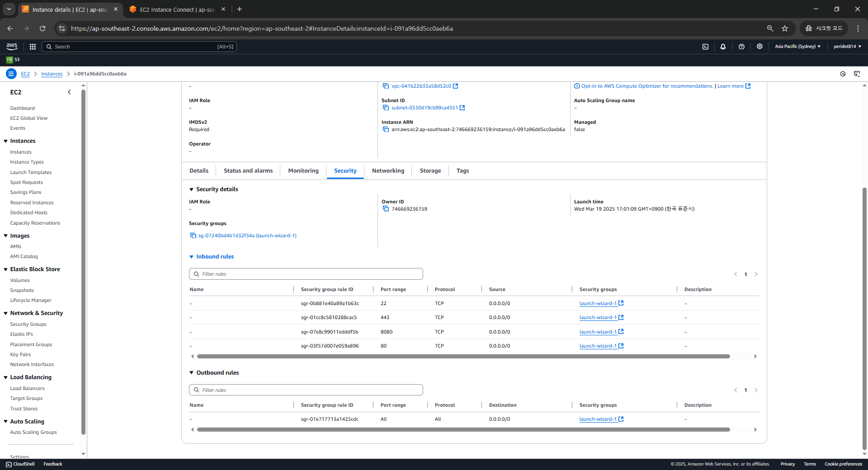The image size is (868, 470).
Task: Open the Asia Pacific (Sydney) region dropdown
Action: (797, 47)
